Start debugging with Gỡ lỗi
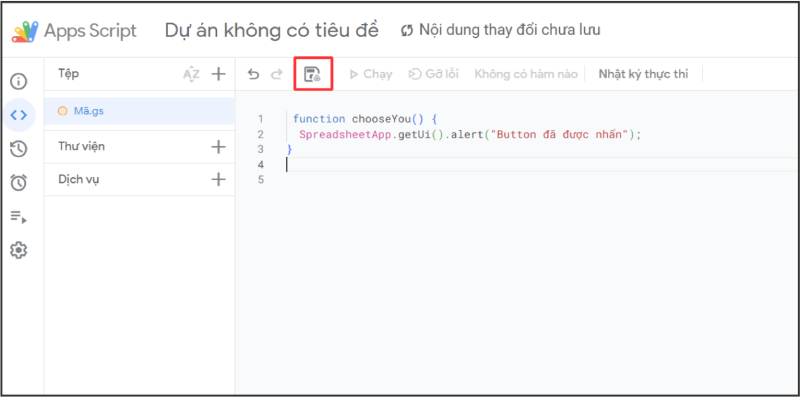This screenshot has height=397, width=800. 433,75
